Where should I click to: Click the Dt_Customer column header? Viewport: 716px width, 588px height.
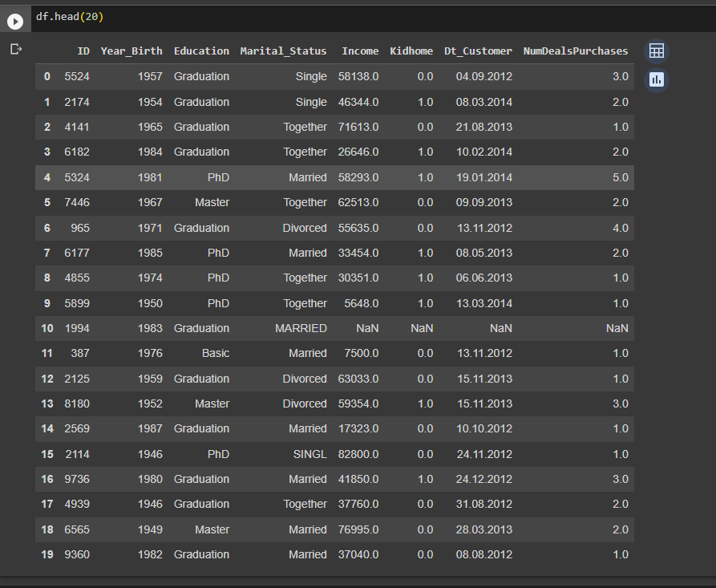point(478,51)
